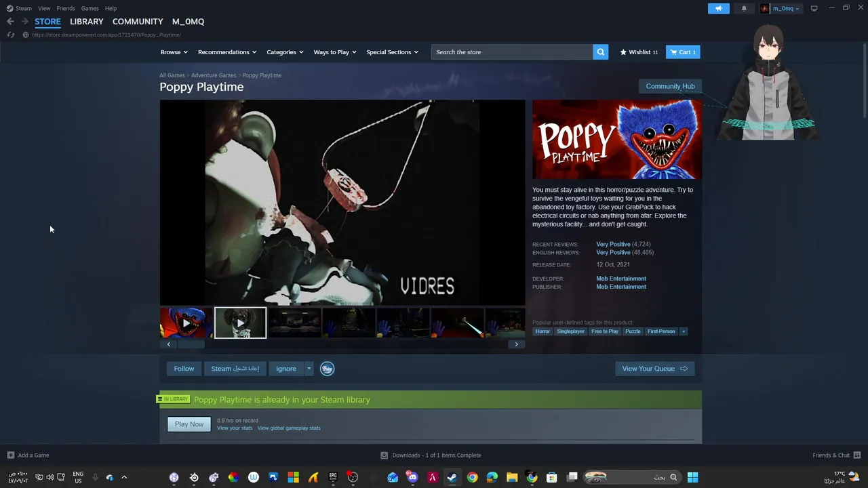
Task: Open the Games menu
Action: pyautogui.click(x=90, y=8)
